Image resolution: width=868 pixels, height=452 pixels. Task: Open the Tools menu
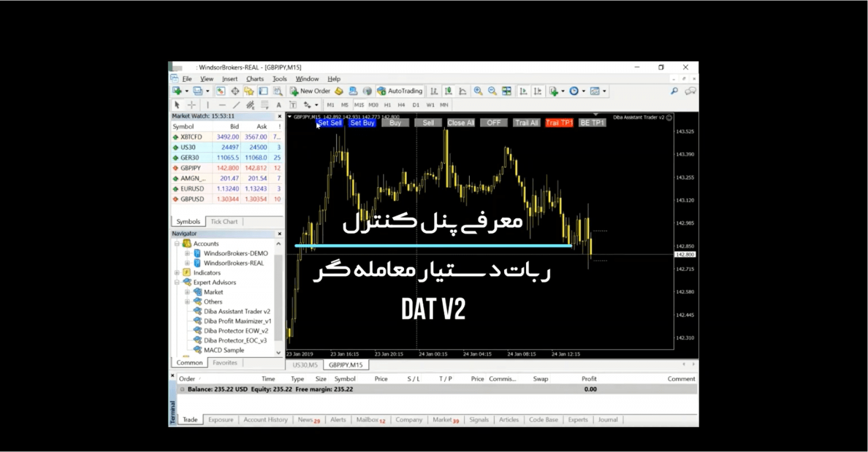click(x=279, y=79)
